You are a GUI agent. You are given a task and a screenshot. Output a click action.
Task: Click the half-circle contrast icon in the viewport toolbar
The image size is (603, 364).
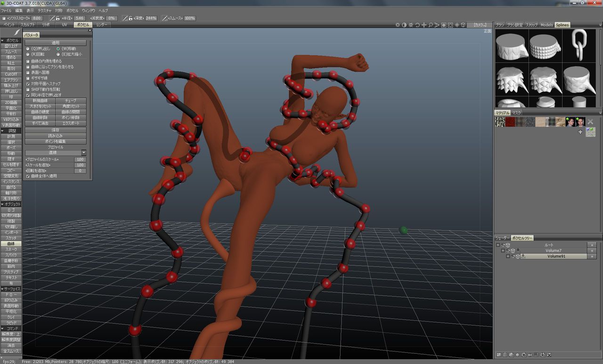[x=404, y=24]
